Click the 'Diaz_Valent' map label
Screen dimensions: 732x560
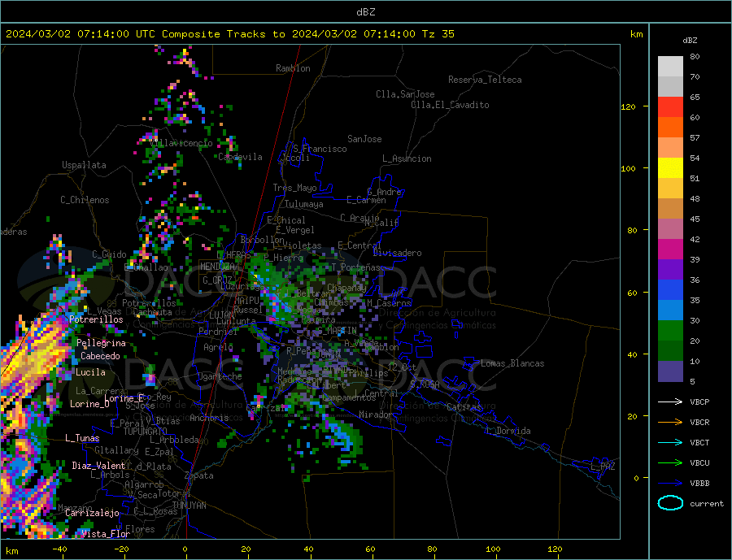tap(99, 466)
